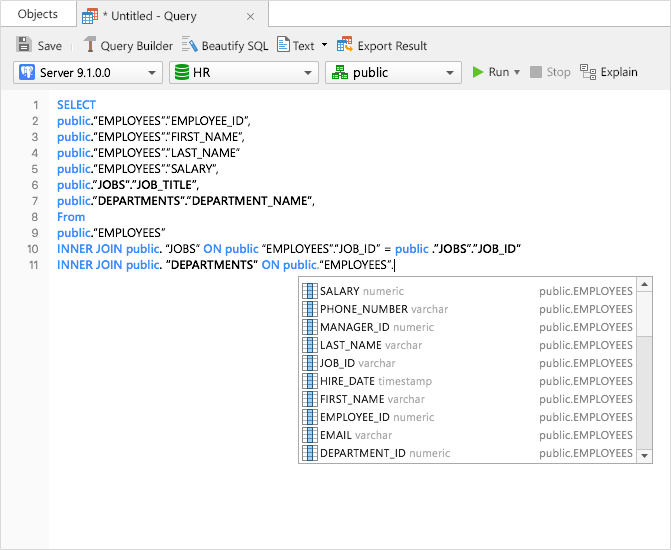Click the Explain plan icon
Screen dimensions: 671x550
click(588, 72)
